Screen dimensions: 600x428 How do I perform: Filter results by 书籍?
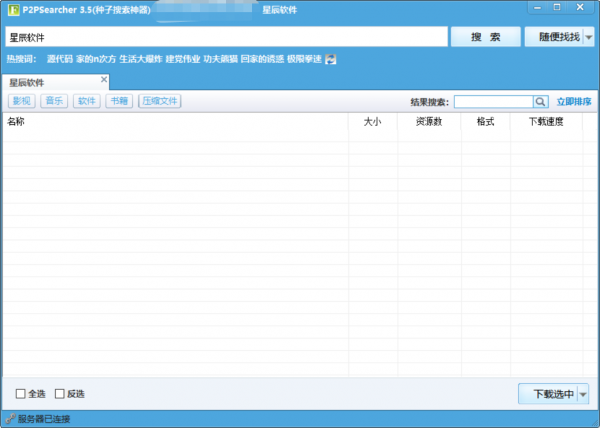click(119, 101)
